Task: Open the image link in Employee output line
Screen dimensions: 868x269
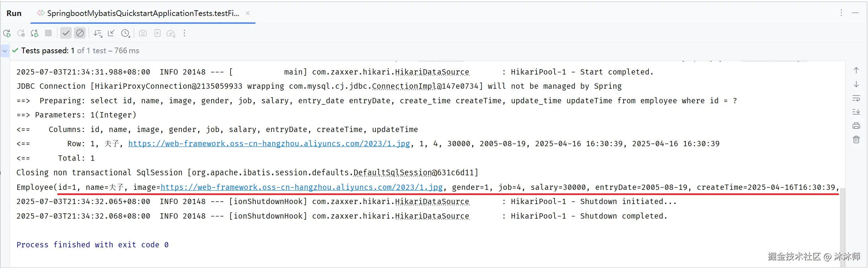Action: coord(302,187)
